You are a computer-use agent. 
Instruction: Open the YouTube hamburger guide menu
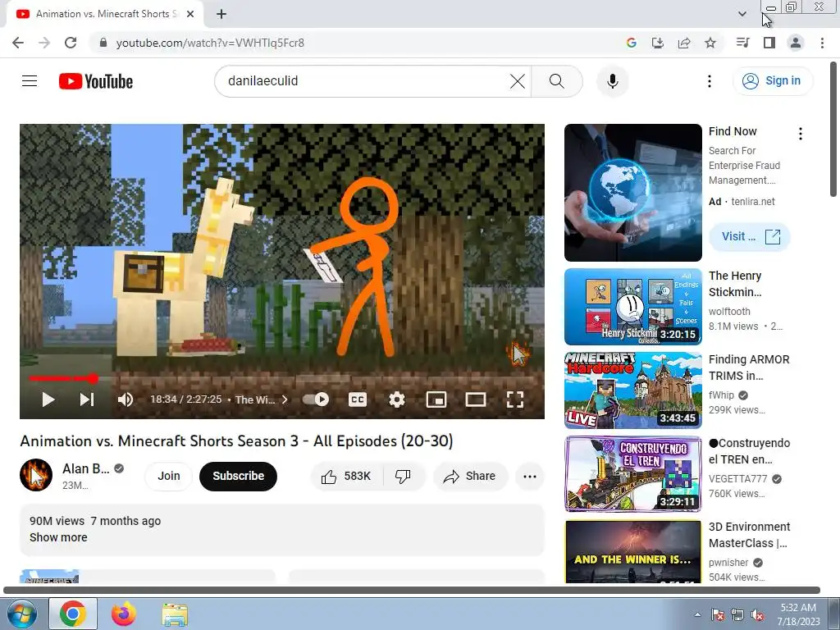(30, 81)
